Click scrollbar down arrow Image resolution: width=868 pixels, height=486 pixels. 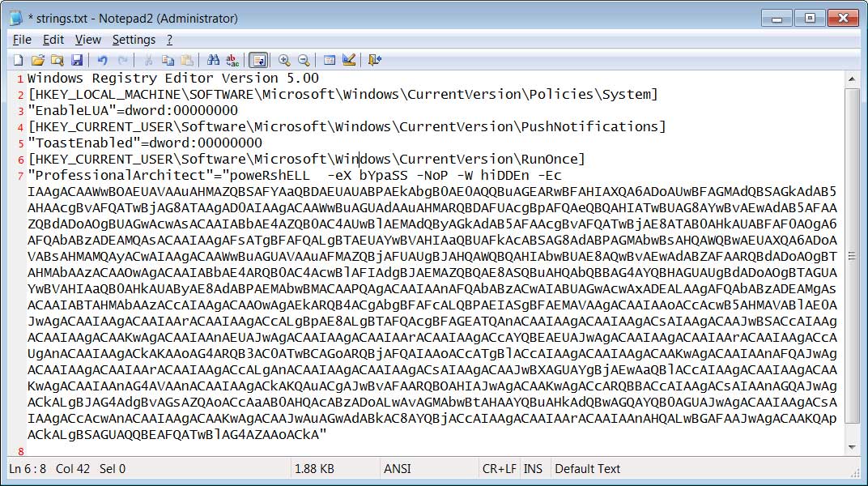pyautogui.click(x=852, y=447)
